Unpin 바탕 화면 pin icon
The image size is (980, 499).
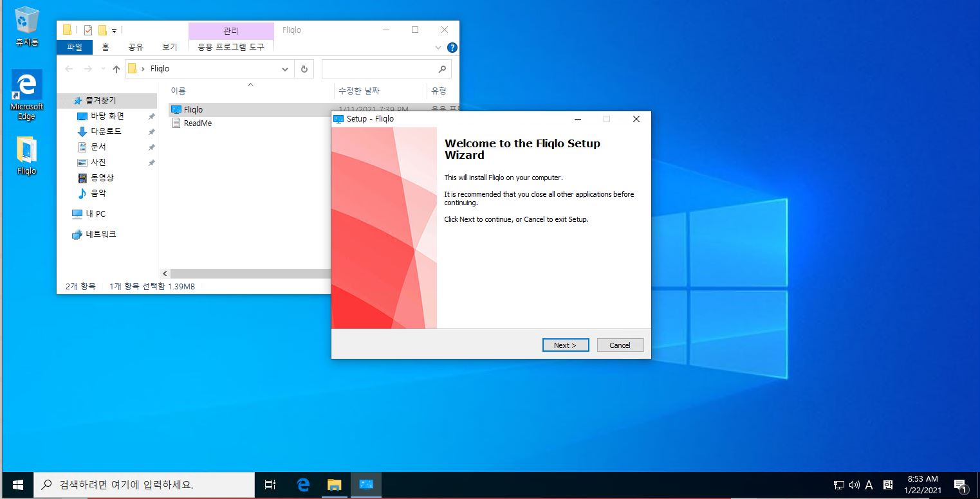pyautogui.click(x=151, y=116)
